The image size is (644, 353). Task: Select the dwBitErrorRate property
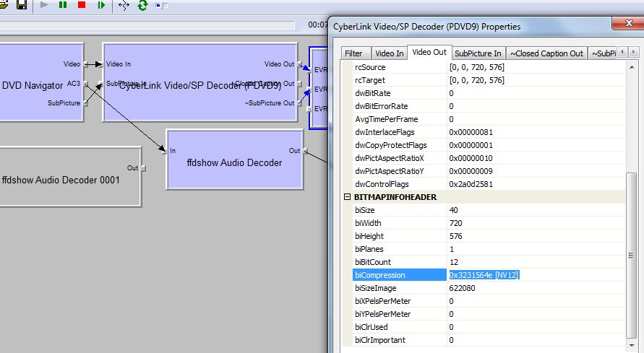click(489, 106)
